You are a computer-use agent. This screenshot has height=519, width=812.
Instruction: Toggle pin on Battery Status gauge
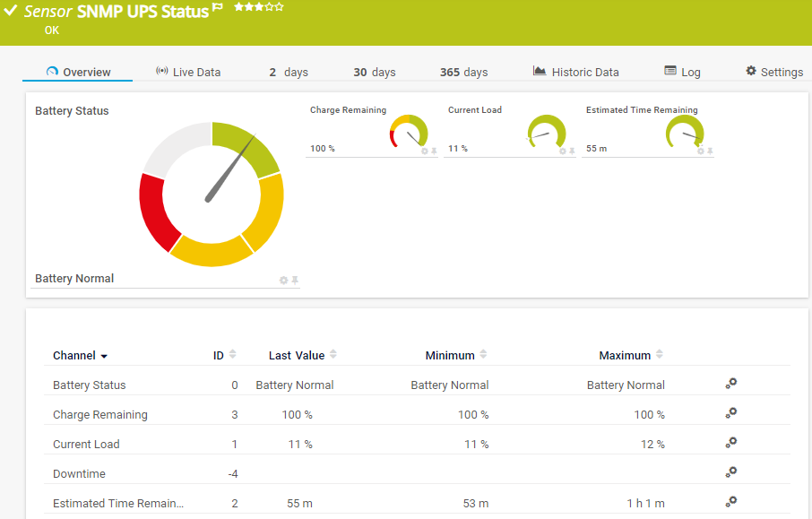pos(295,281)
